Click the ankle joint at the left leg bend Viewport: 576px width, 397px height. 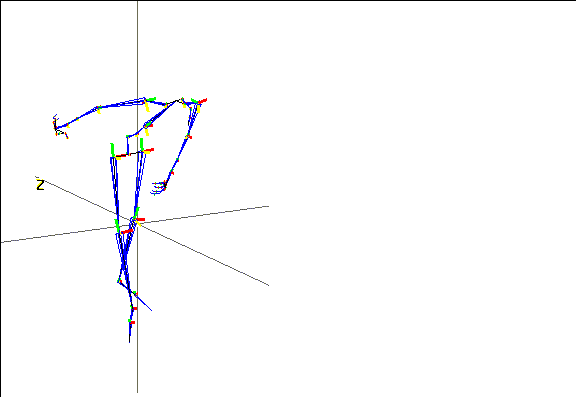pyautogui.click(x=119, y=282)
